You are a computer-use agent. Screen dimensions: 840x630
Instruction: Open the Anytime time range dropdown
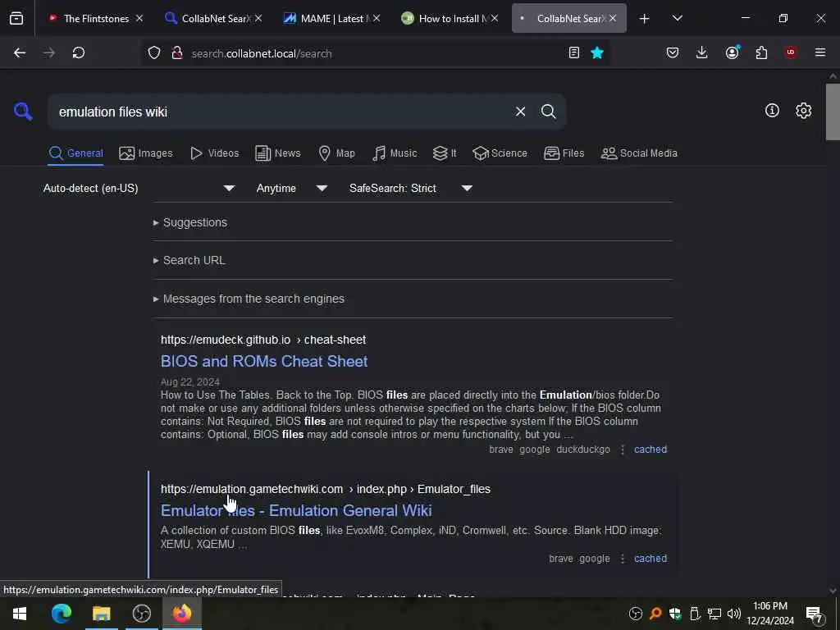click(291, 188)
